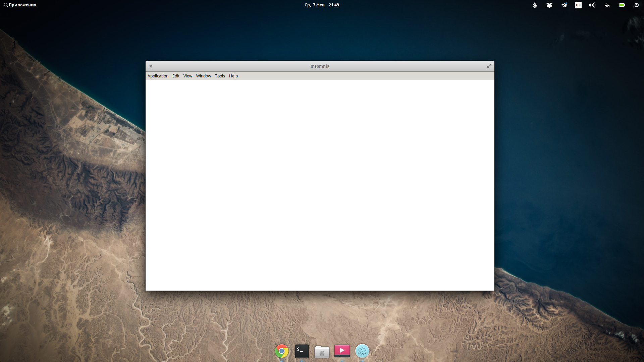Open the Tools menu
This screenshot has height=362, width=644.
point(220,76)
